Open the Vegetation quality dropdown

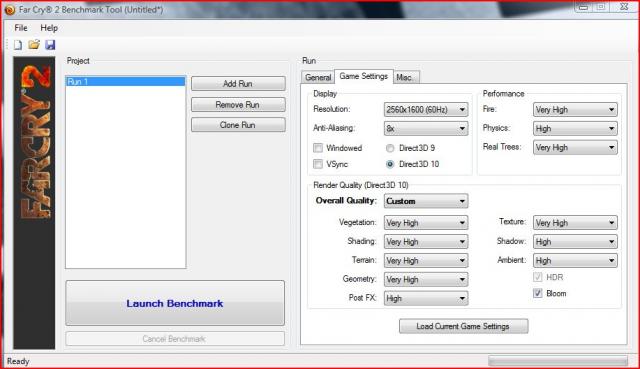click(x=426, y=222)
